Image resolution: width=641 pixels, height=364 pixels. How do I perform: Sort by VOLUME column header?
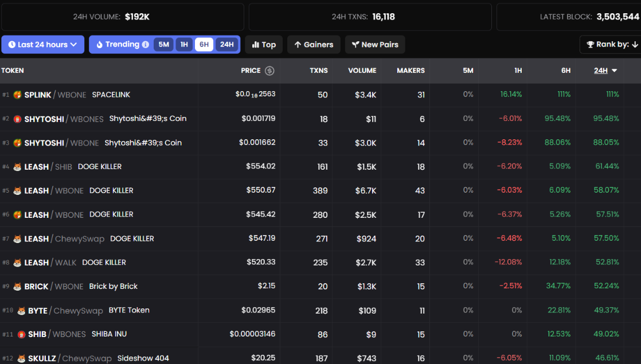[362, 71]
